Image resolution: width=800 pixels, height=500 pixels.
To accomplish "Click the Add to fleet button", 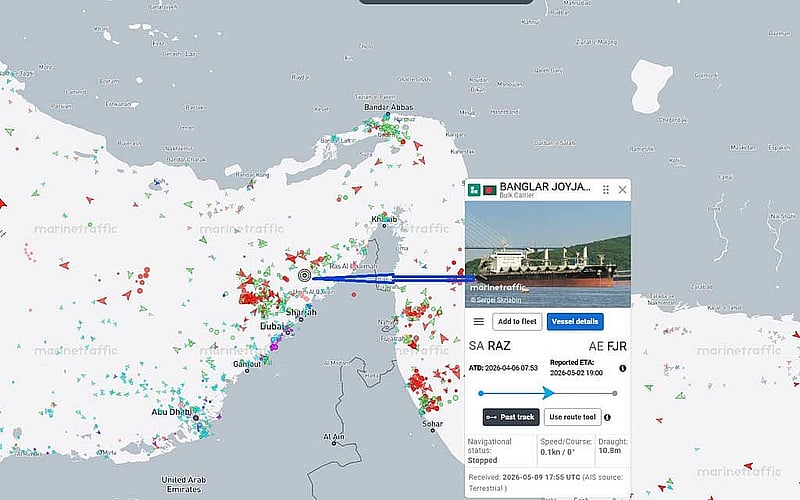I will coord(517,321).
